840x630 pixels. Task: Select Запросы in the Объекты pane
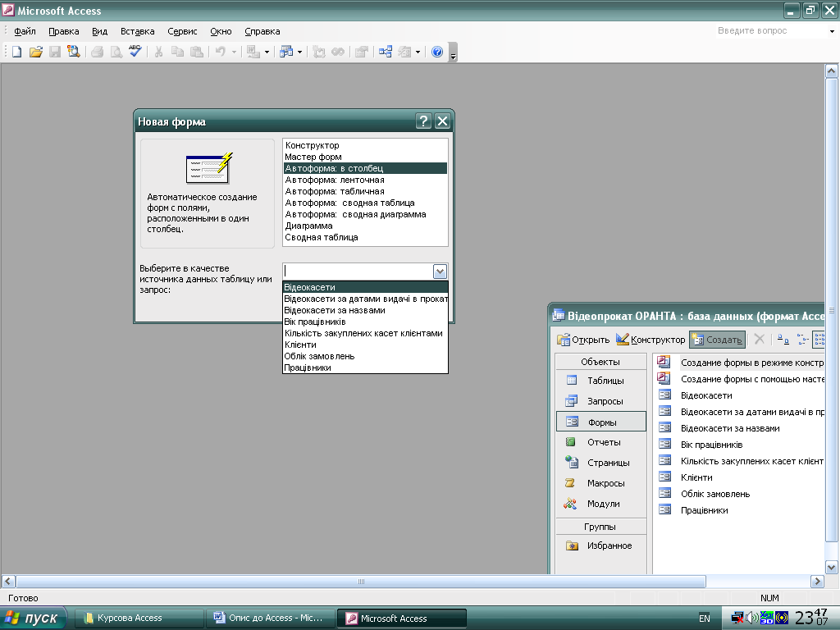coord(600,400)
